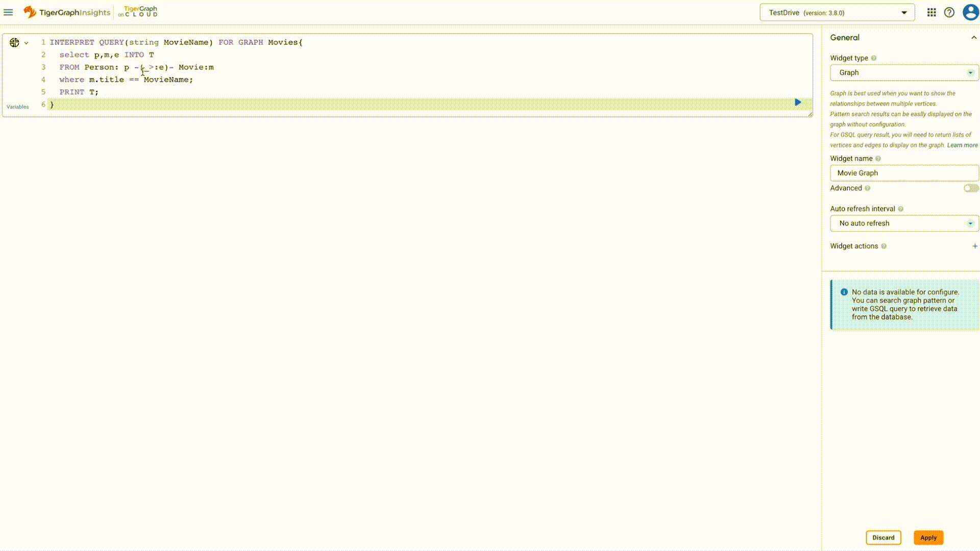980x551 pixels.
Task: Click the TigerGraph Cloud icon
Action: pos(138,11)
